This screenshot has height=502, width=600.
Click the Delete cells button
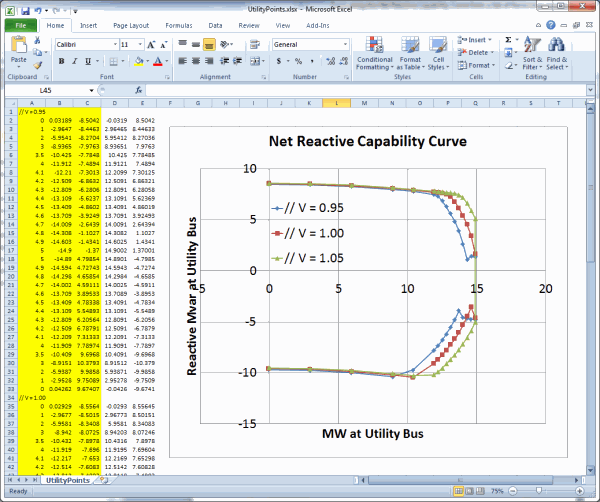[x=476, y=52]
